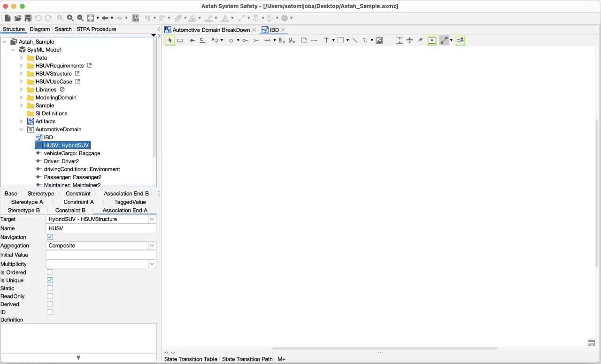Create a new project file

(8, 18)
